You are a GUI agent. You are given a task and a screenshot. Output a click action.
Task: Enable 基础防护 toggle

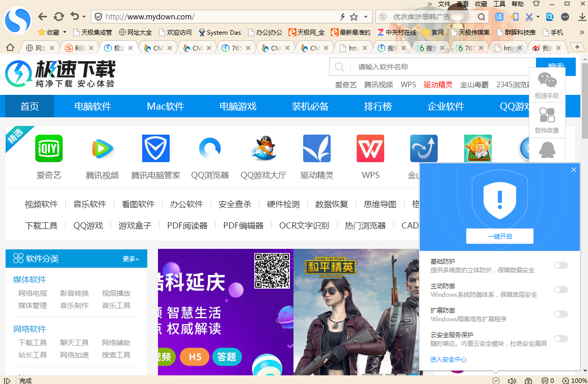point(560,265)
